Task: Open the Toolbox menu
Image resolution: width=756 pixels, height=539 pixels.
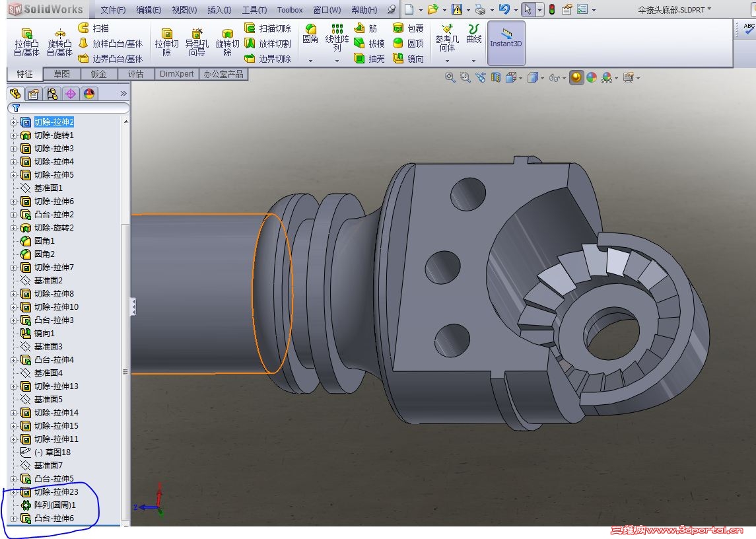Action: (x=290, y=10)
